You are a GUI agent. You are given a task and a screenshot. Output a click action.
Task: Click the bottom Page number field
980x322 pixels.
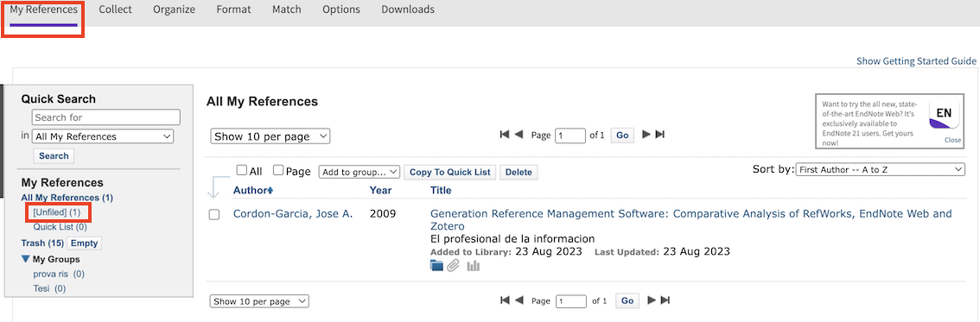click(x=571, y=301)
